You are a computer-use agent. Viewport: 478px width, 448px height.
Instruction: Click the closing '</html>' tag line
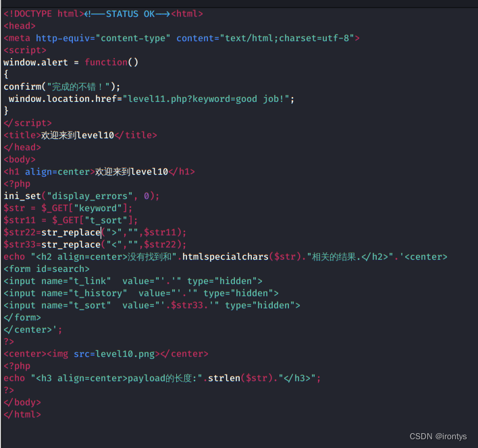22,415
